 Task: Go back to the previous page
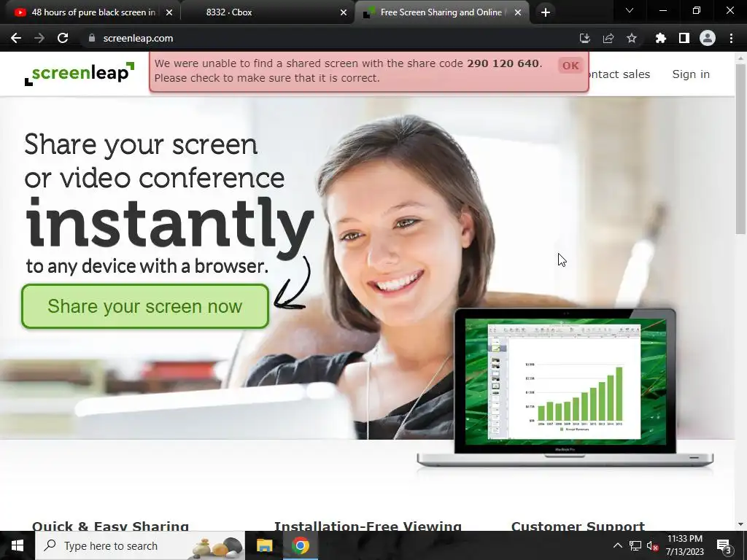tap(16, 38)
